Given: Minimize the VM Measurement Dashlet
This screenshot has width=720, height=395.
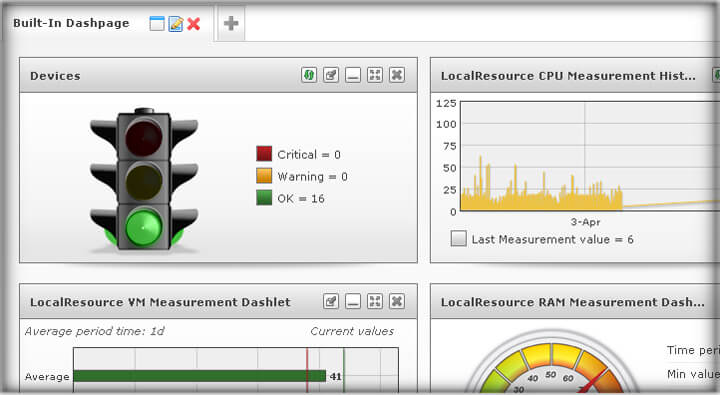Looking at the screenshot, I should click(353, 301).
